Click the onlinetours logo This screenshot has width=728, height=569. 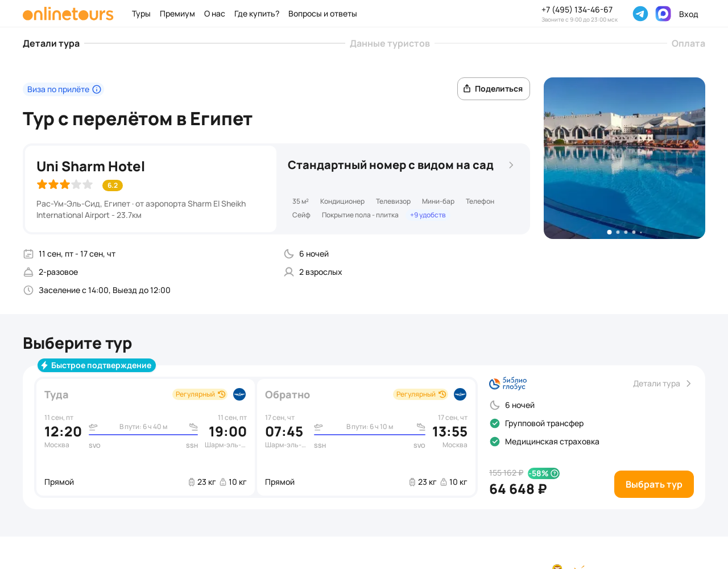(x=68, y=14)
